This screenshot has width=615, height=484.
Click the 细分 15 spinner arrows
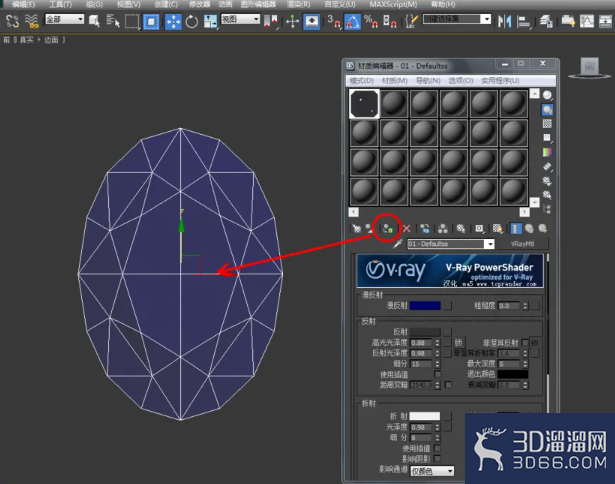(437, 364)
